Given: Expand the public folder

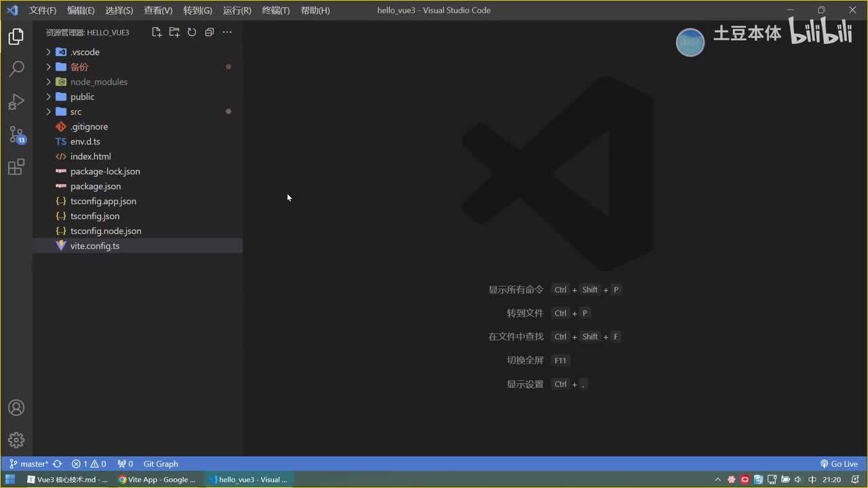Looking at the screenshot, I should pyautogui.click(x=137, y=96).
